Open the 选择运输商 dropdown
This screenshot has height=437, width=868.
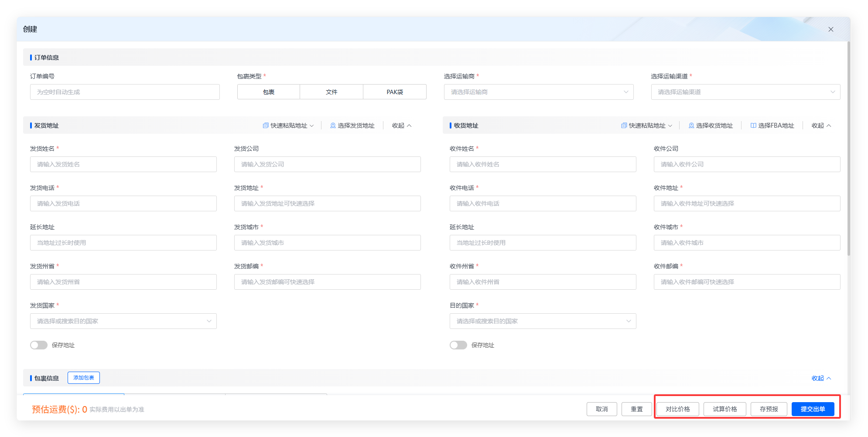pos(538,92)
